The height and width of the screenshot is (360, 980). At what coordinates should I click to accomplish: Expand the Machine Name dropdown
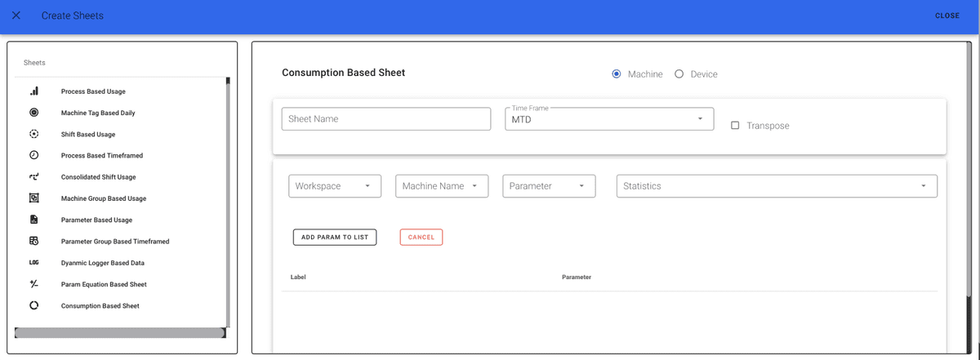tap(442, 186)
